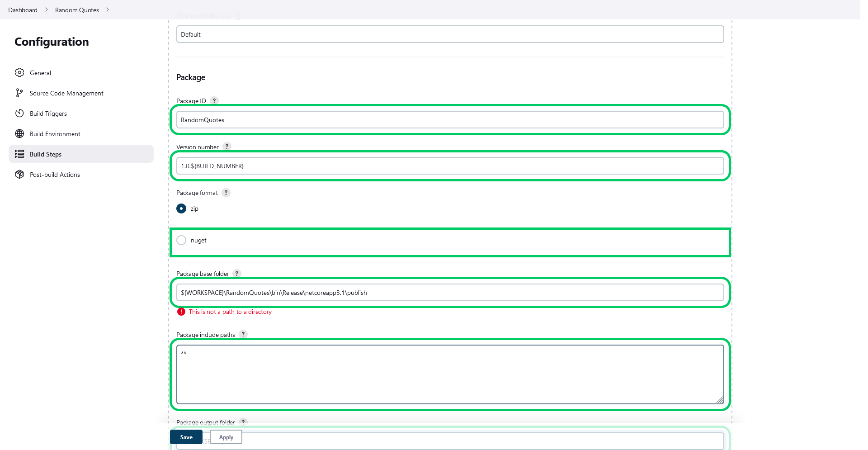868x450 pixels.
Task: Select the nuget package format
Action: [x=181, y=240]
